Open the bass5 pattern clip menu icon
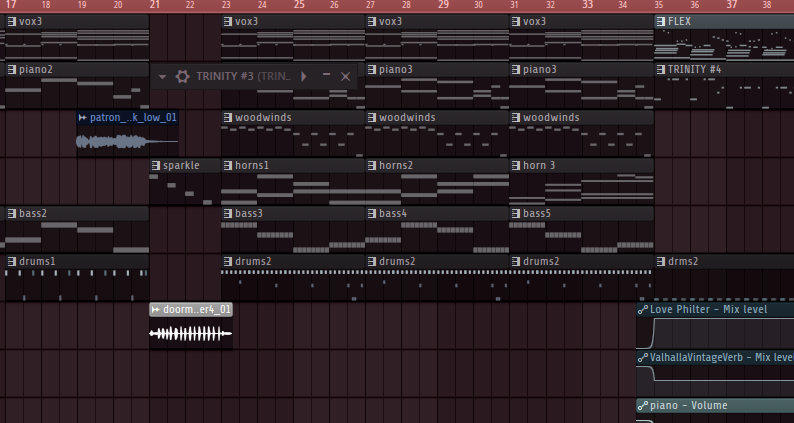Screen dimensions: 794x423 click(515, 214)
